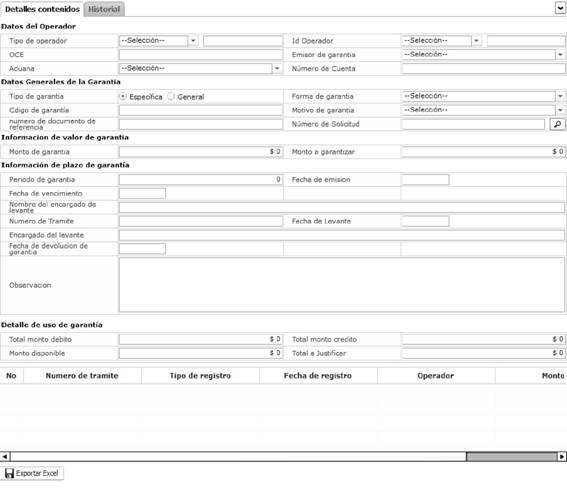Click the Fecha de devolucion de garantia field
The image size is (567, 488).
point(142,249)
